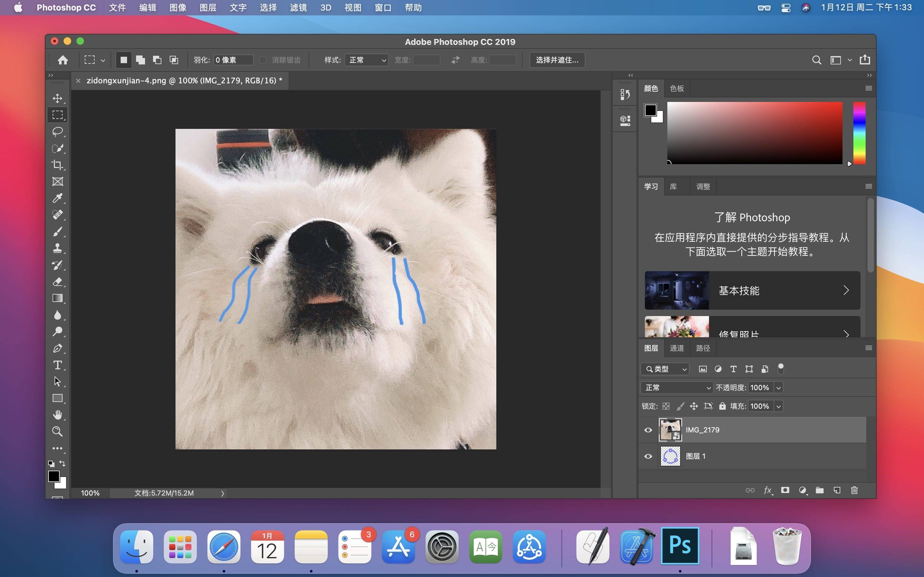
Task: Select the Horizontal Type tool
Action: (58, 365)
